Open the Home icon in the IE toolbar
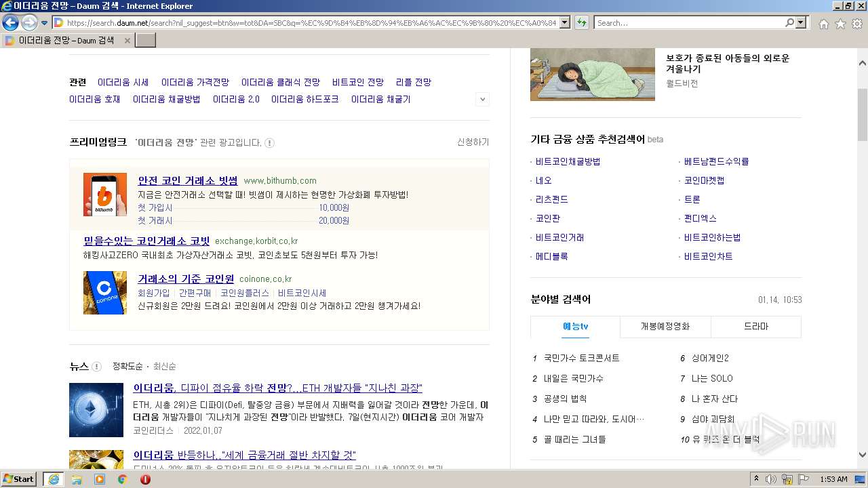This screenshot has width=868, height=488. coord(823,24)
